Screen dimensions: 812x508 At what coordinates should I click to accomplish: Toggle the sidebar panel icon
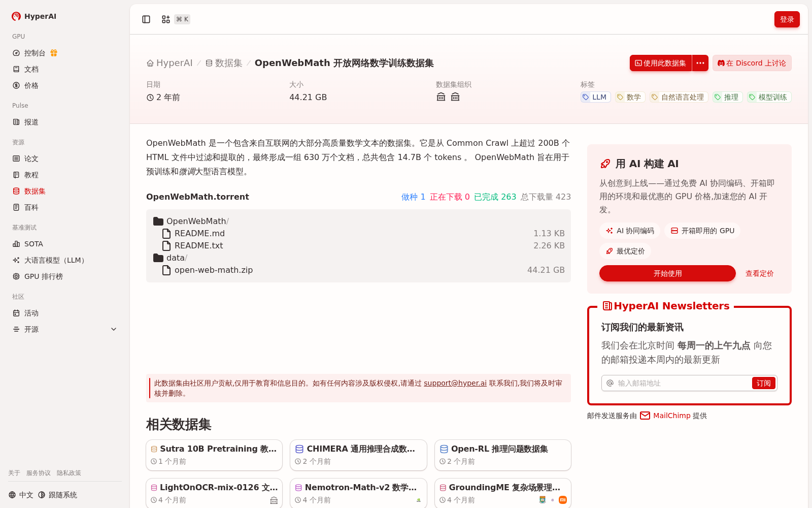[146, 19]
